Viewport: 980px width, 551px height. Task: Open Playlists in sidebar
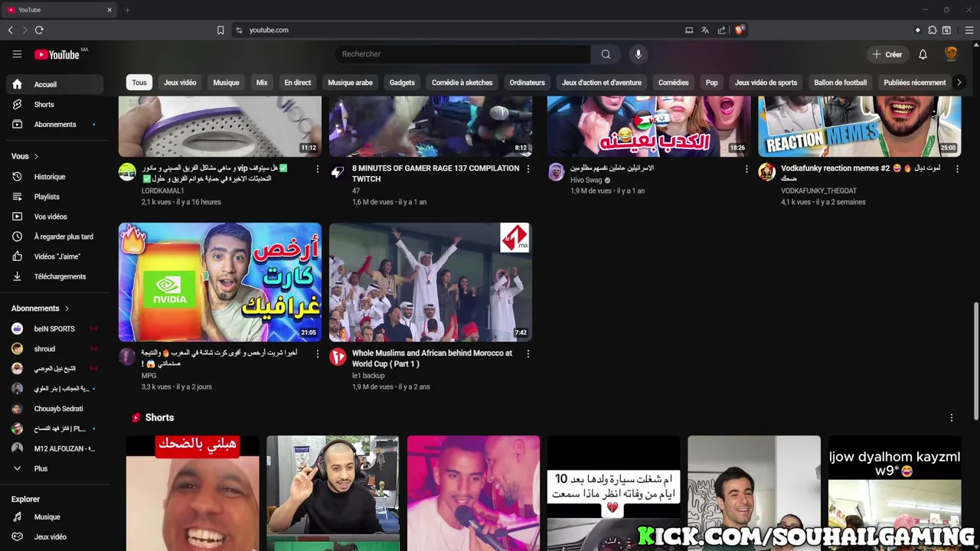pyautogui.click(x=54, y=197)
